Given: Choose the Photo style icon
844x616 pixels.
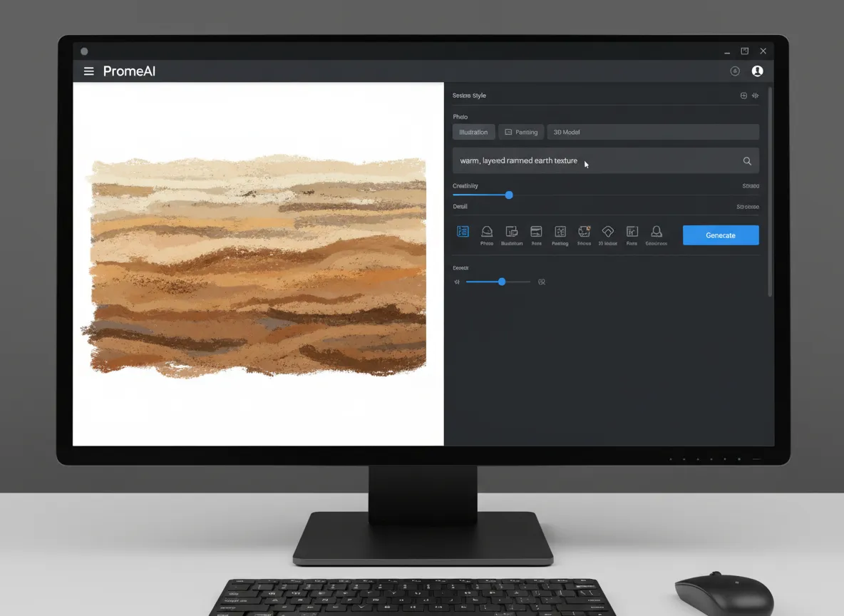Looking at the screenshot, I should 487,232.
